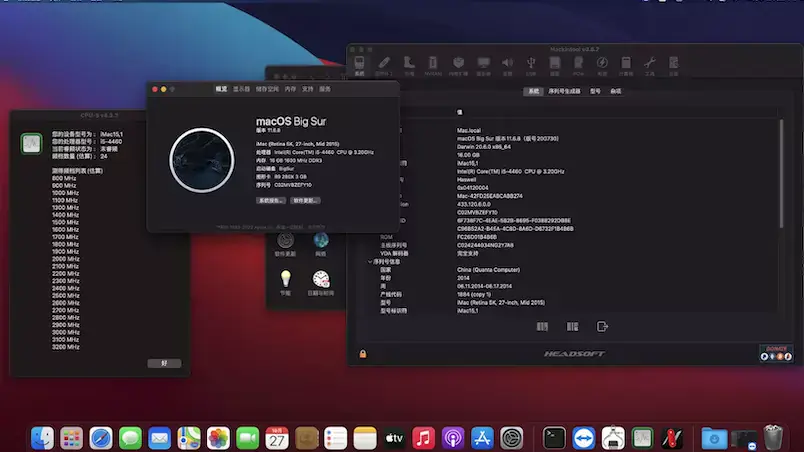Open the Calculator icon in Hackintool toolbar
This screenshot has width=804, height=452.
tap(626, 65)
